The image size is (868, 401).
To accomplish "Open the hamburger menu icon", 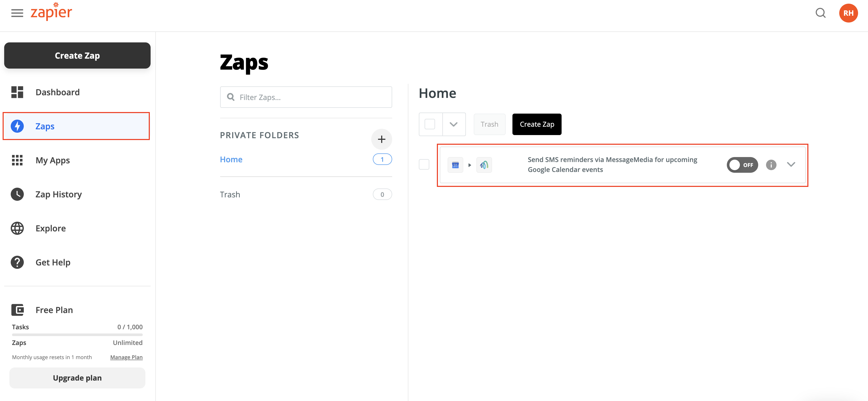I will click(x=17, y=13).
